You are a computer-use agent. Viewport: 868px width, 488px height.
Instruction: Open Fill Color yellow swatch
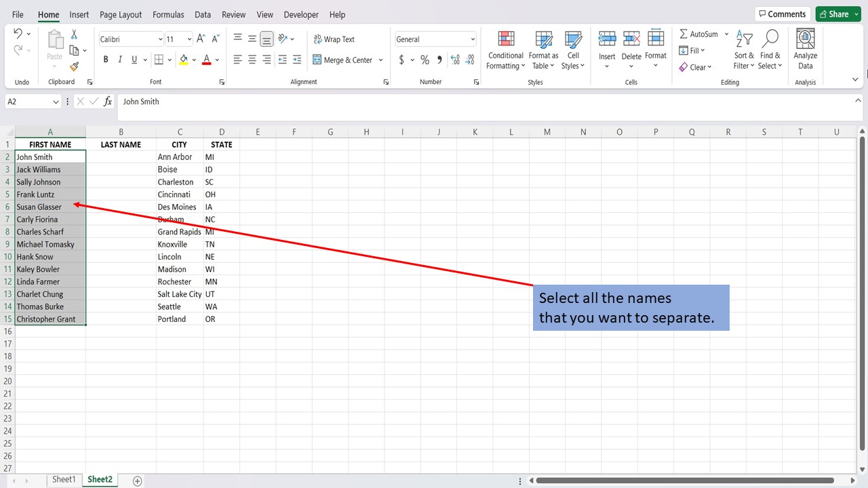(x=183, y=60)
